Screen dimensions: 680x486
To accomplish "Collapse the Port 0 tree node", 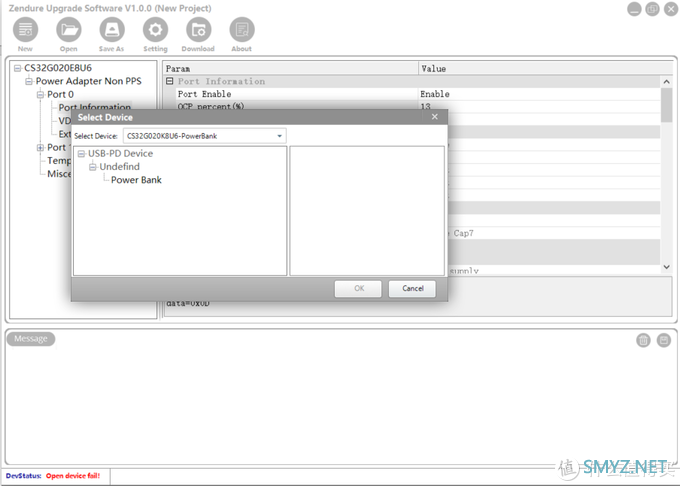I will click(x=40, y=95).
